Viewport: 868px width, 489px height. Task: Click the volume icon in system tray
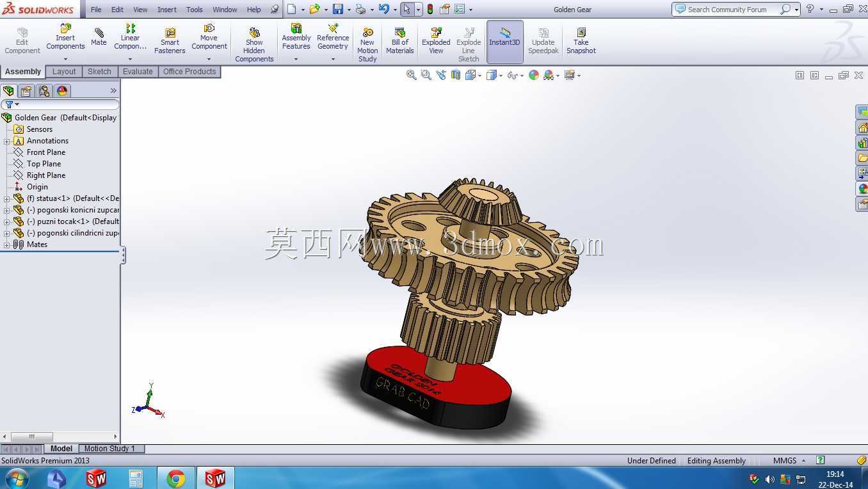[x=769, y=479]
